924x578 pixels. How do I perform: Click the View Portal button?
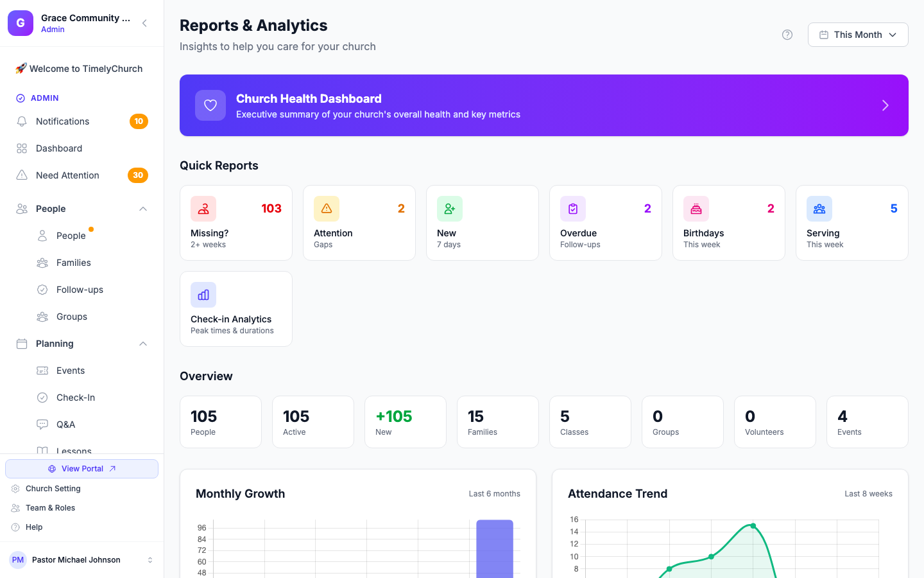[81, 469]
